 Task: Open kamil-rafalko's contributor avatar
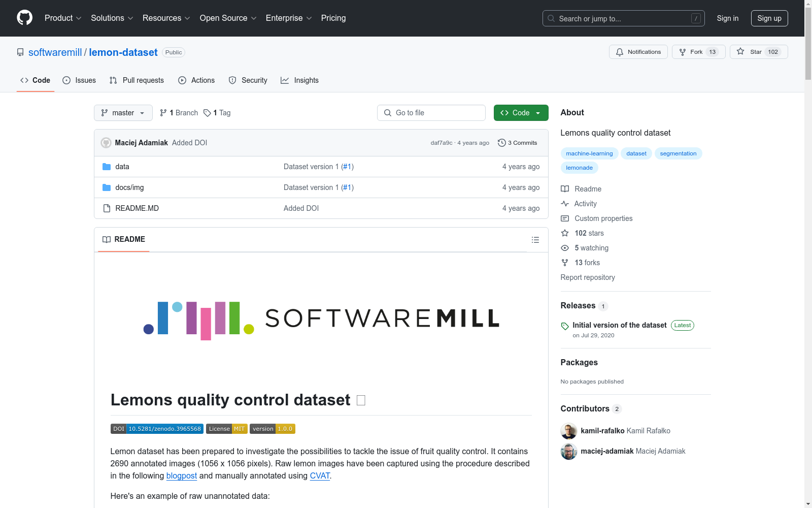(569, 431)
